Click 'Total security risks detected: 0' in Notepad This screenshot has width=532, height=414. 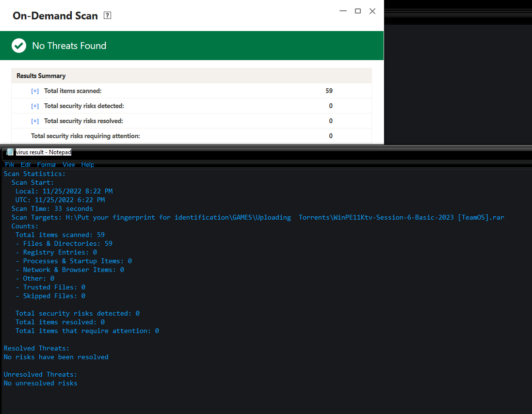pyautogui.click(x=78, y=313)
